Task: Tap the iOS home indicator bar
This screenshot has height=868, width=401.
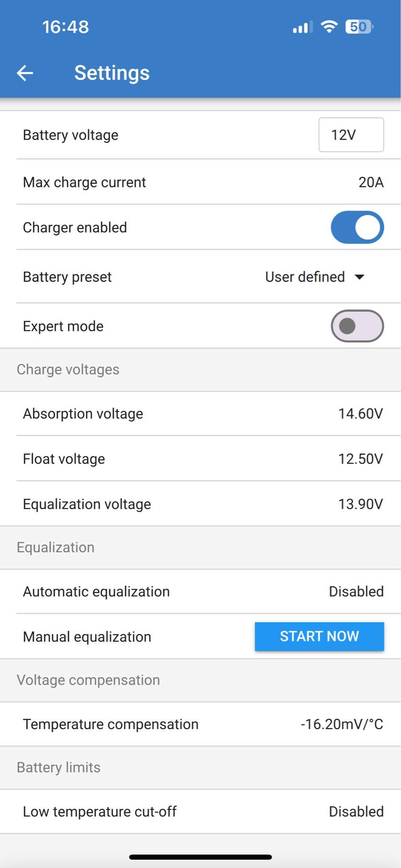Action: click(x=200, y=857)
